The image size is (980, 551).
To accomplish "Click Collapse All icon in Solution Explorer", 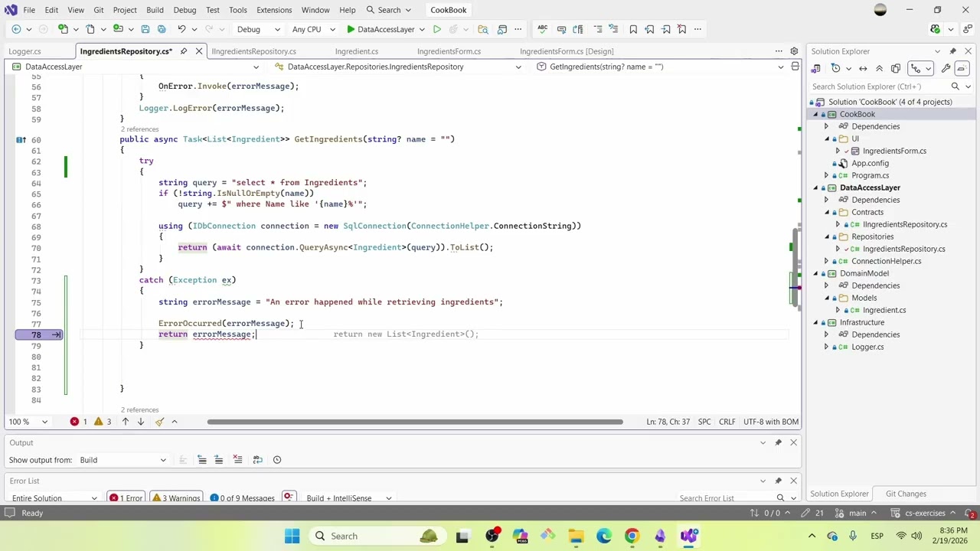I will (x=879, y=68).
